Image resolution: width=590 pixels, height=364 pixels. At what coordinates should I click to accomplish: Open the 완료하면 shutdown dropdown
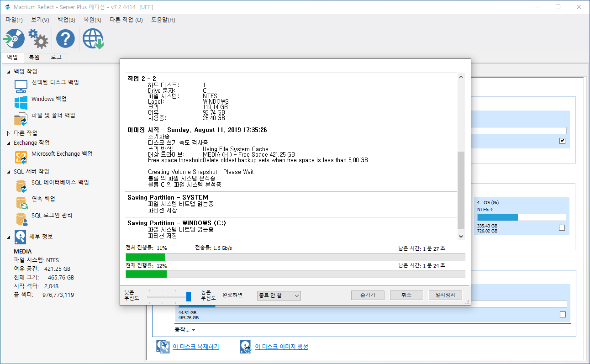pos(279,295)
